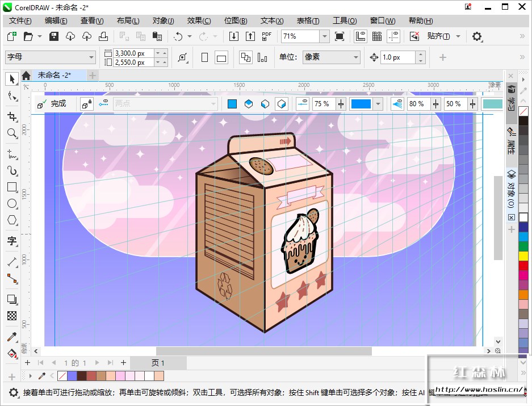Toggle Show guidelines button

click(393, 36)
